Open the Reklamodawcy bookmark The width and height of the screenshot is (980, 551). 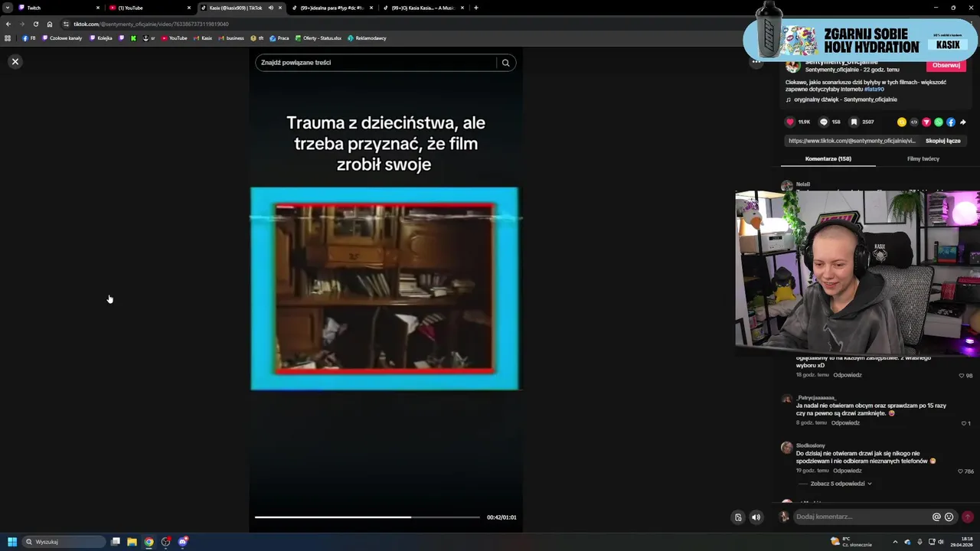tap(367, 38)
